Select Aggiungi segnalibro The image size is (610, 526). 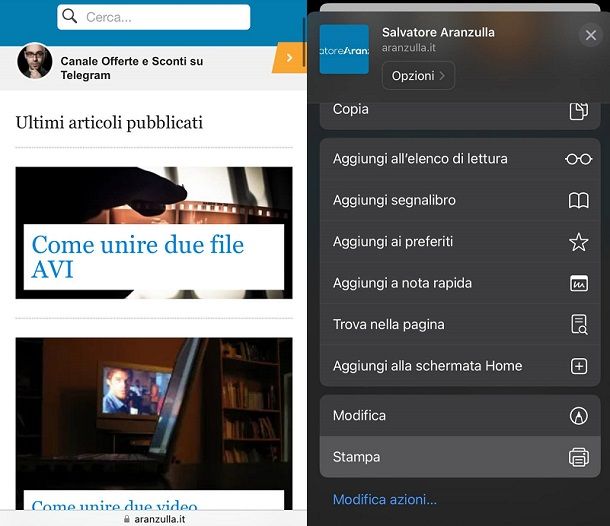(460, 200)
